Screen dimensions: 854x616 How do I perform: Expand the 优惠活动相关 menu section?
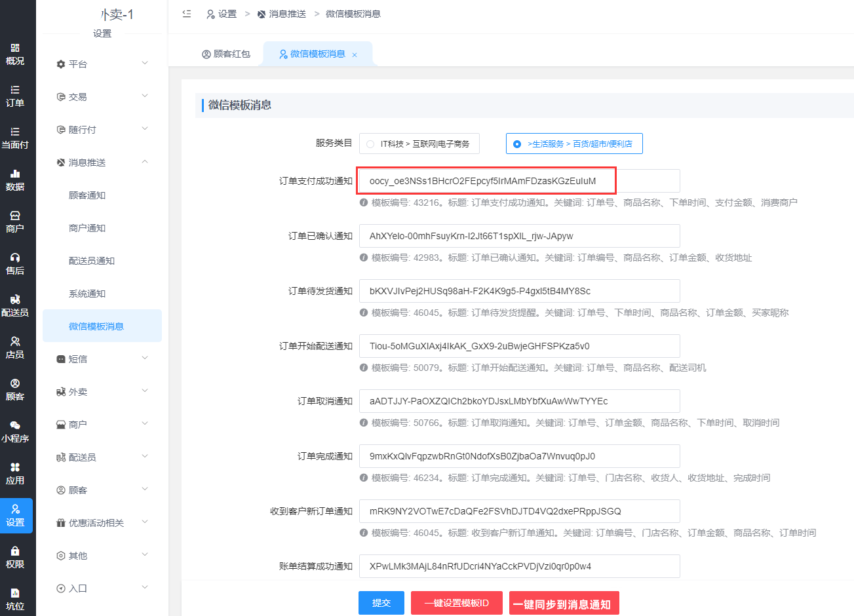pos(102,522)
